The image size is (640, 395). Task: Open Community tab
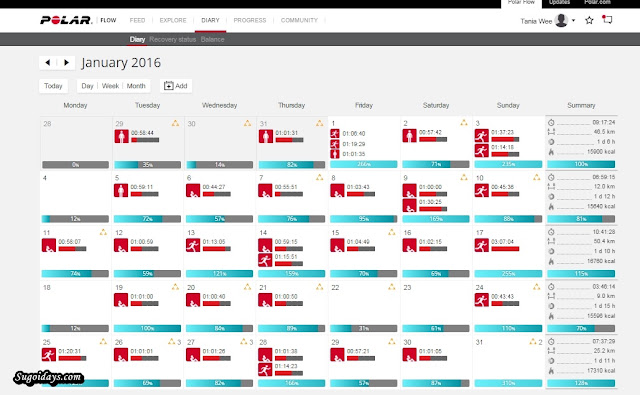[x=299, y=20]
